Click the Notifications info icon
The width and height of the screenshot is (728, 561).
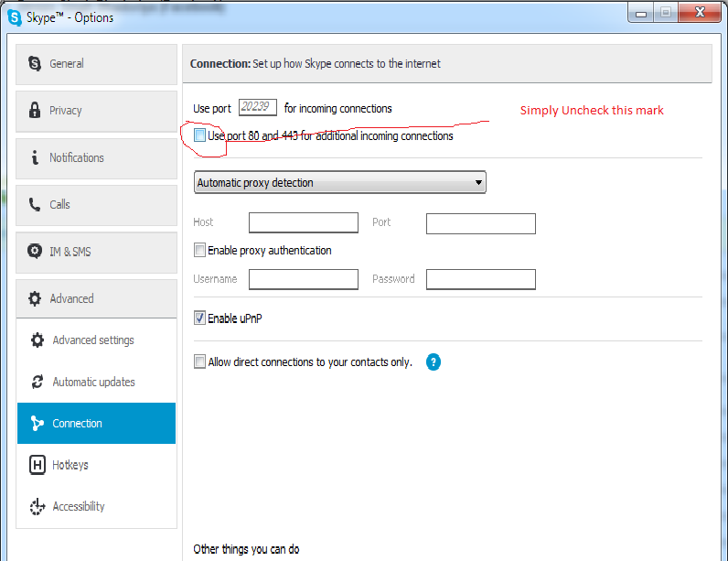pyautogui.click(x=35, y=157)
